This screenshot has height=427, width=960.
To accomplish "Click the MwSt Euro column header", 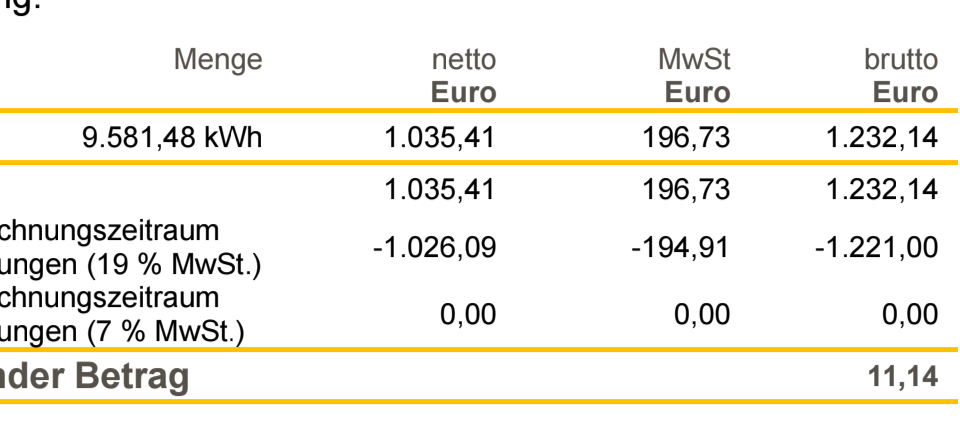I will [x=697, y=77].
